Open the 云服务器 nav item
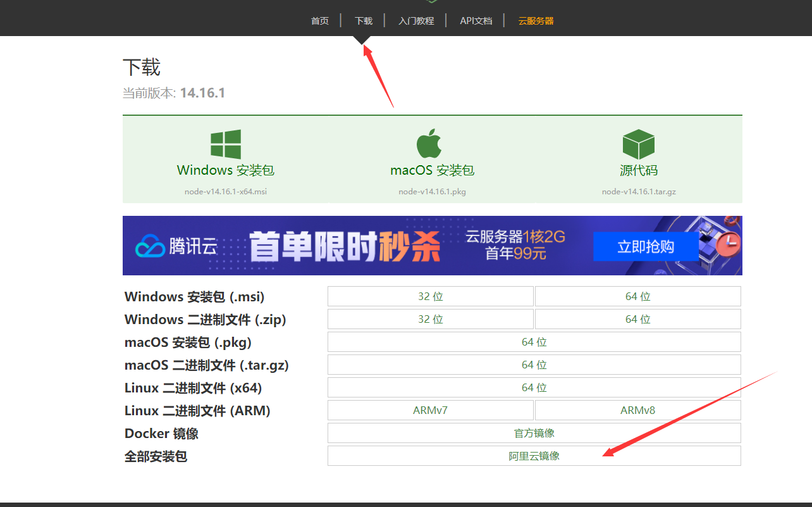This screenshot has height=507, width=812. click(x=536, y=21)
